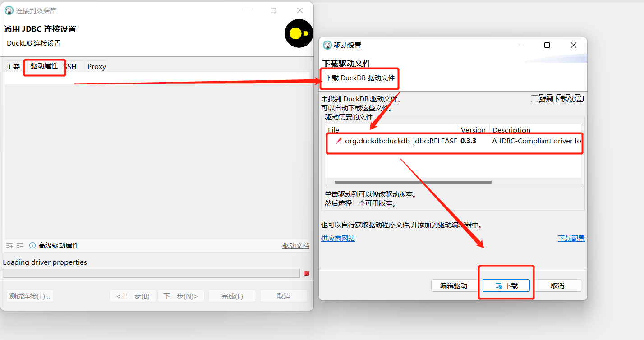Maximize the 连接到数据库 window
This screenshot has width=644, height=340.
[273, 10]
